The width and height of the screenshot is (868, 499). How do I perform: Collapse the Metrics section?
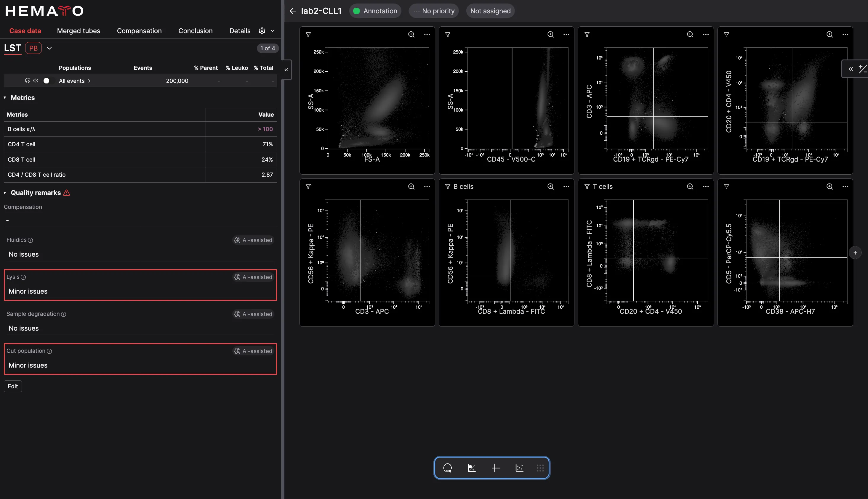pos(5,98)
